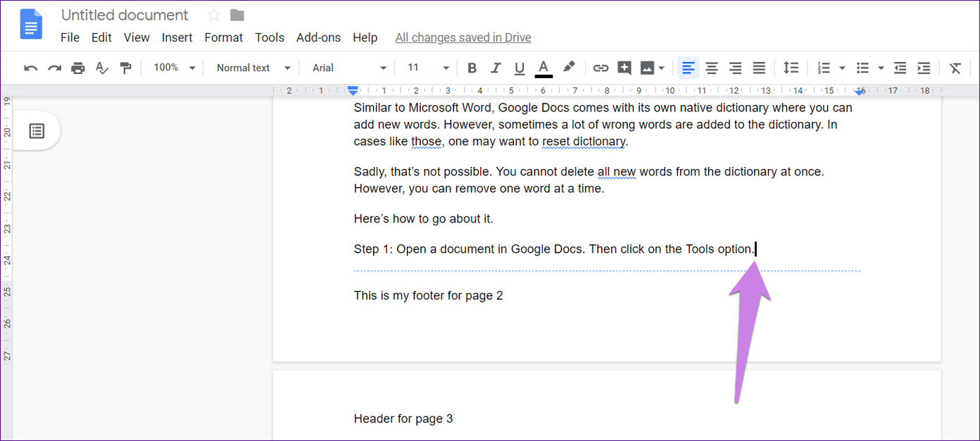This screenshot has width=980, height=441.
Task: Expand the insert image dropdown arrow
Action: pyautogui.click(x=662, y=68)
